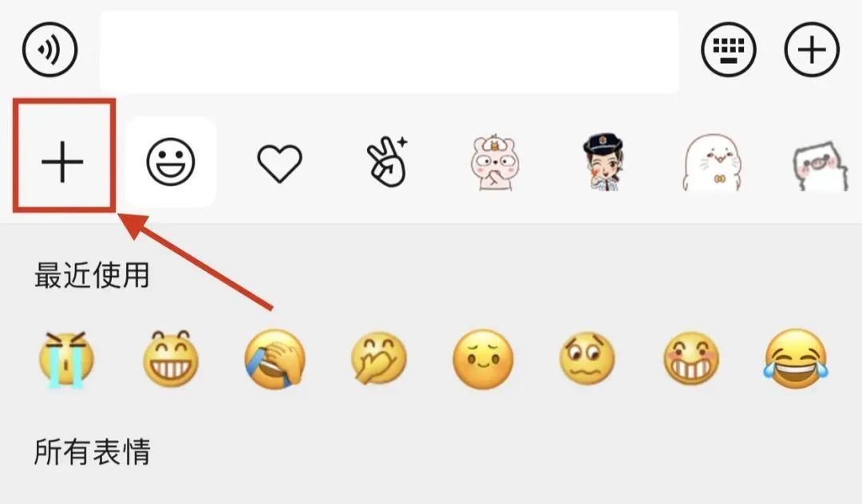Viewport: 862px width, 504px height.
Task: Insert the tears of joy emoji
Action: [796, 359]
